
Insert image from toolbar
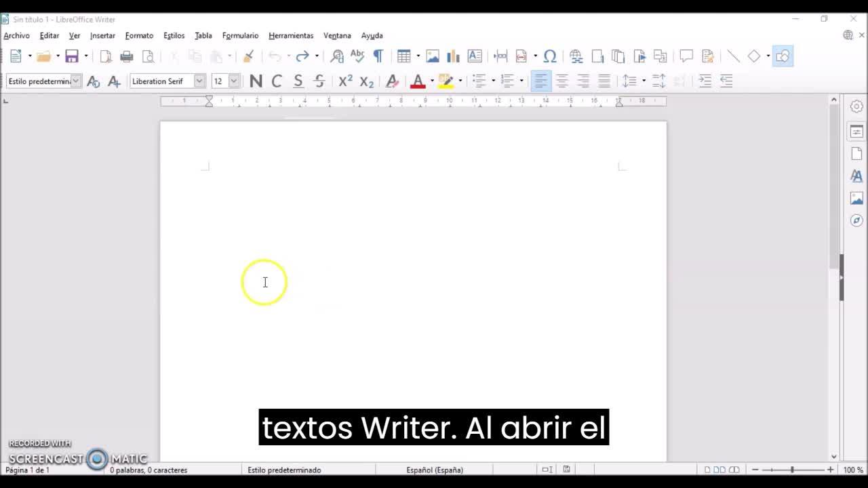tap(433, 56)
